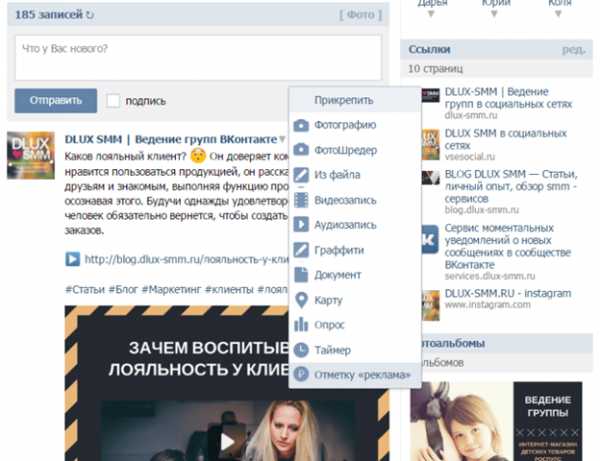The width and height of the screenshot is (600, 461).
Task: Pick Аудиозапись from the attach menu
Action: (x=355, y=225)
